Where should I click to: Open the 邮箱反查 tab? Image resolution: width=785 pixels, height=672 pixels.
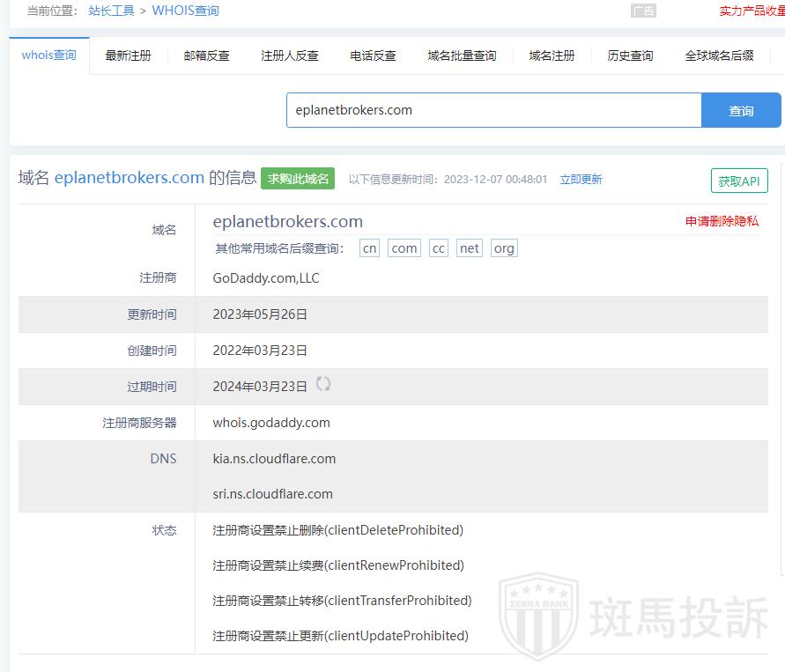pos(207,55)
